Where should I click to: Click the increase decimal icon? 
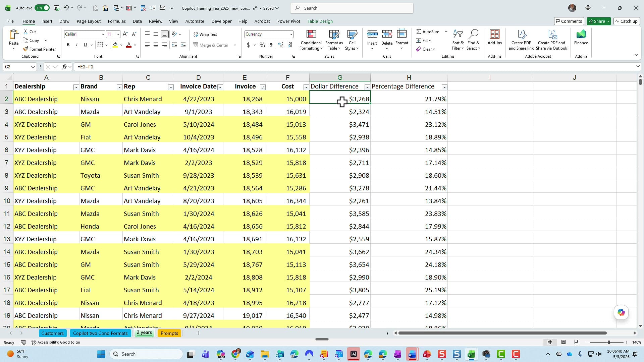click(281, 45)
